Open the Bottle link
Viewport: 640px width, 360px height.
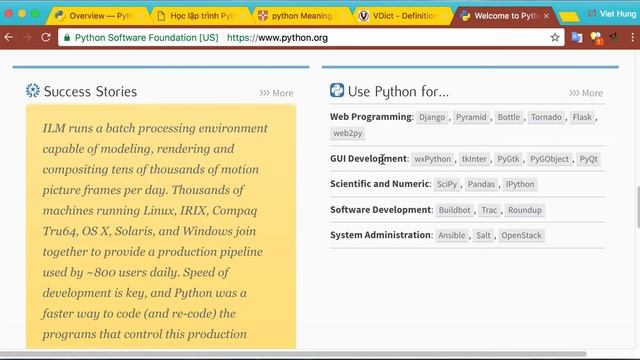tap(509, 117)
